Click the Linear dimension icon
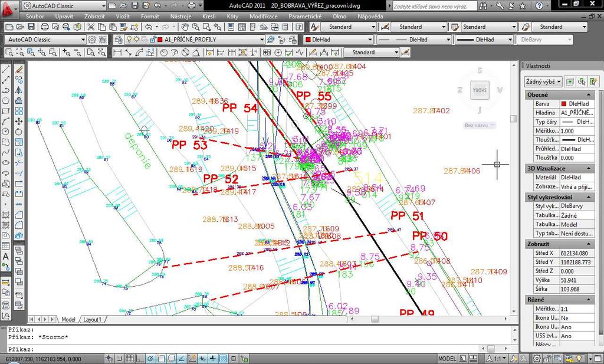604x364 pixels. (117, 53)
